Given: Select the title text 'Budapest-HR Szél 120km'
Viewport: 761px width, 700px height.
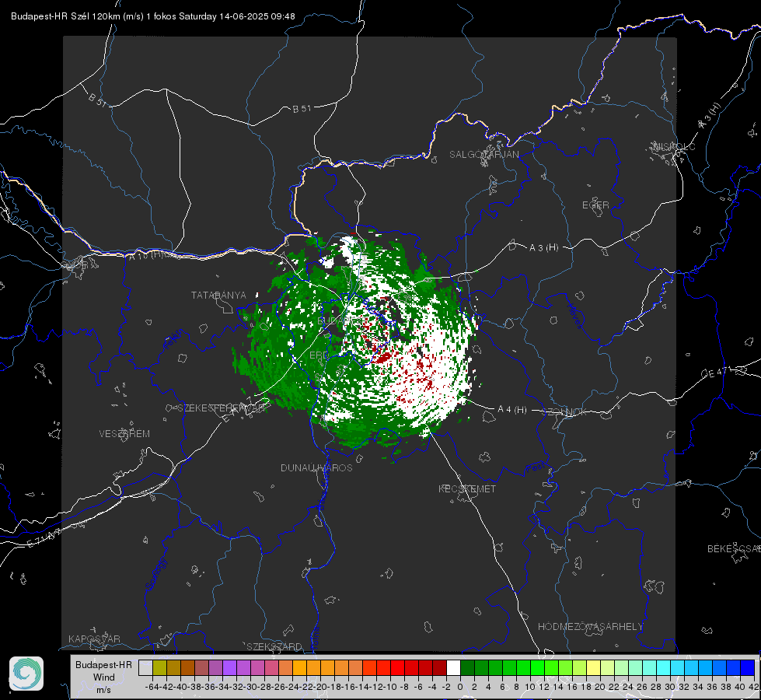Looking at the screenshot, I should click(x=65, y=16).
